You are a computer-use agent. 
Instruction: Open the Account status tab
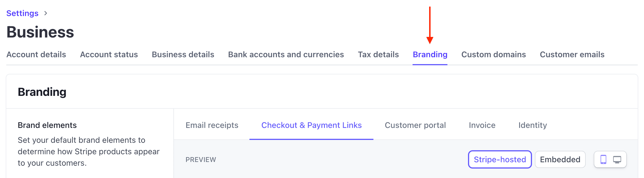[109, 54]
